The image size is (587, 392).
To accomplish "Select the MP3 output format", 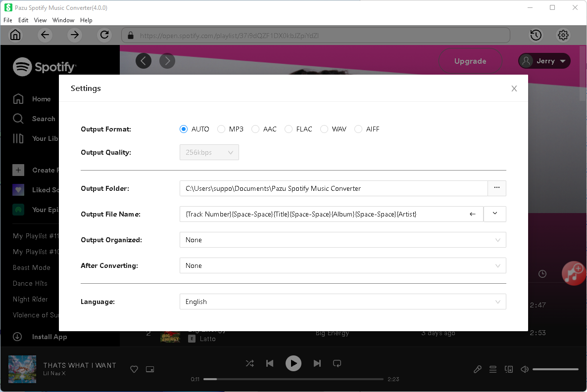I will coord(221,129).
